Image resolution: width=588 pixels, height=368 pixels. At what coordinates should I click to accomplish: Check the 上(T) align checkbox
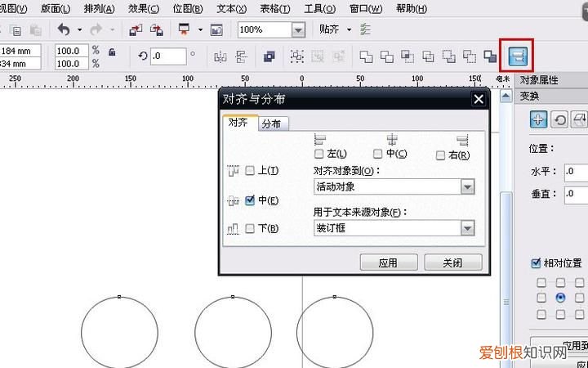pos(250,171)
